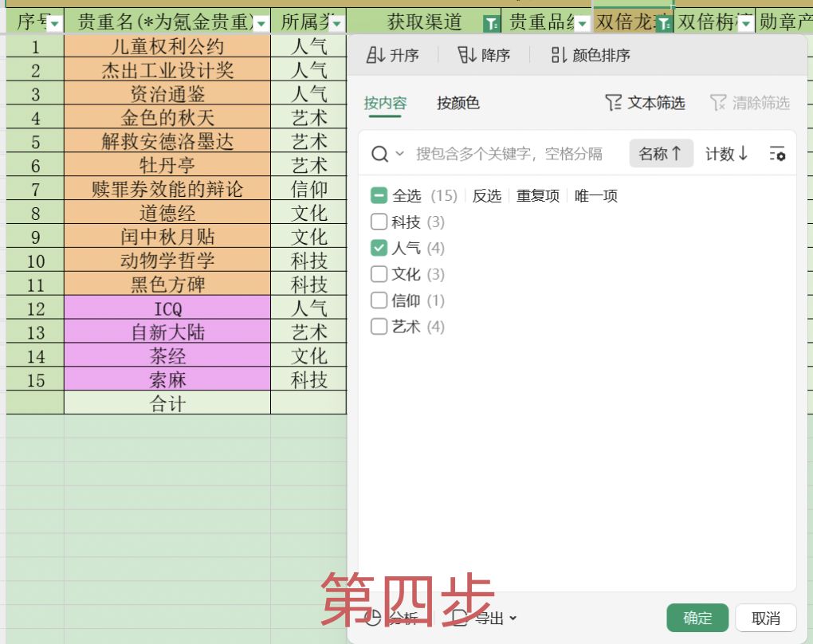813x644 pixels.
Task: Click the keyword search input field
Action: click(x=510, y=154)
